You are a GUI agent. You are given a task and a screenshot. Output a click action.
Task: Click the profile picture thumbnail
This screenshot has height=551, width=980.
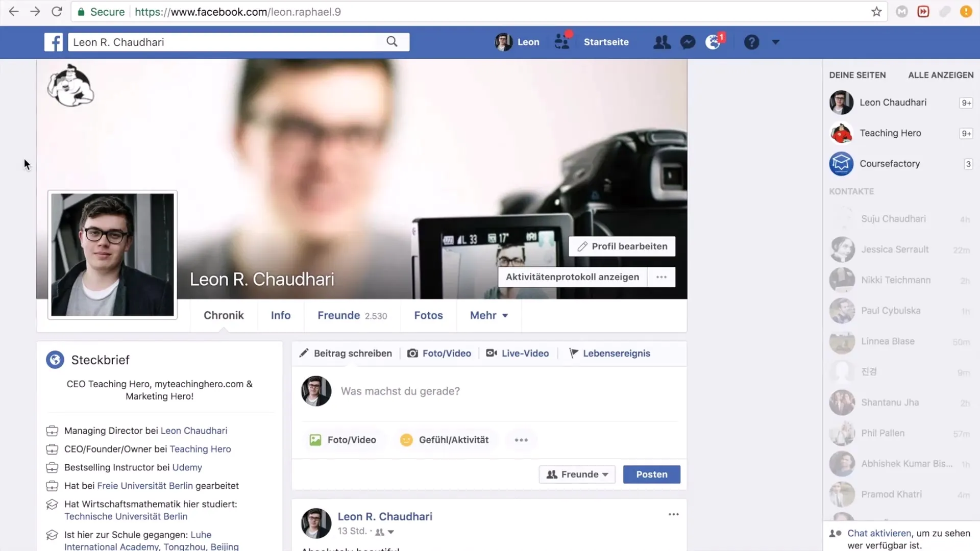click(x=111, y=254)
